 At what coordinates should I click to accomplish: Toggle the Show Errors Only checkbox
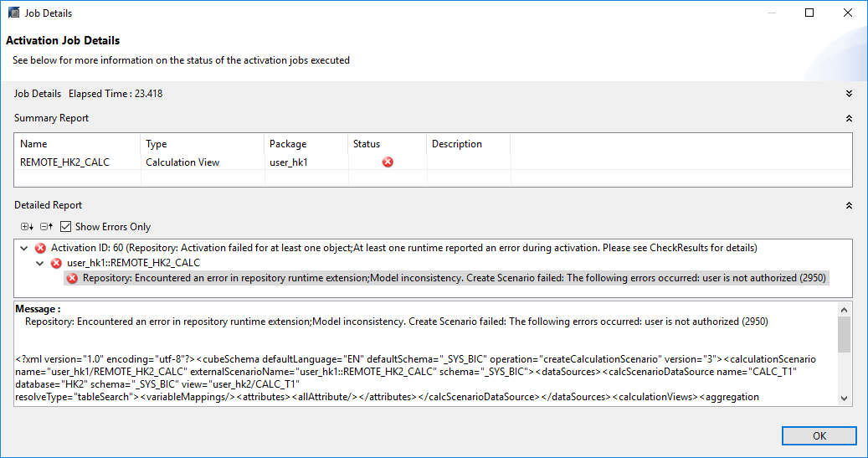coord(66,227)
